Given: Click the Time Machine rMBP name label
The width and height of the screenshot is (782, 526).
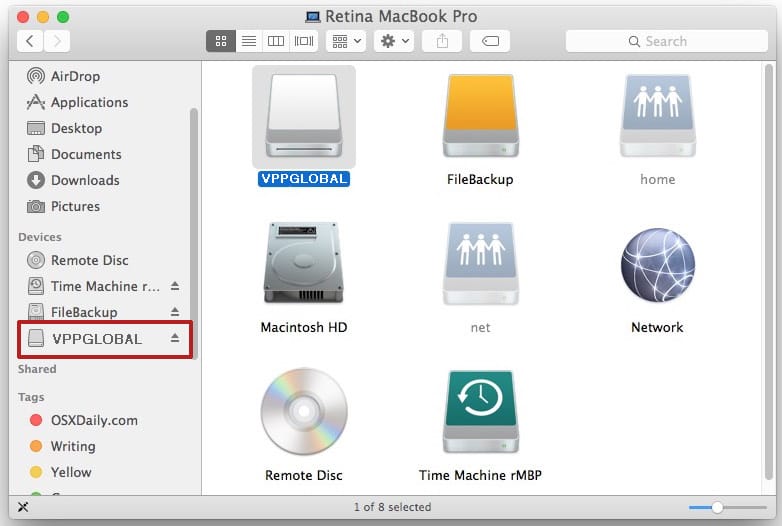Looking at the screenshot, I should 480,475.
